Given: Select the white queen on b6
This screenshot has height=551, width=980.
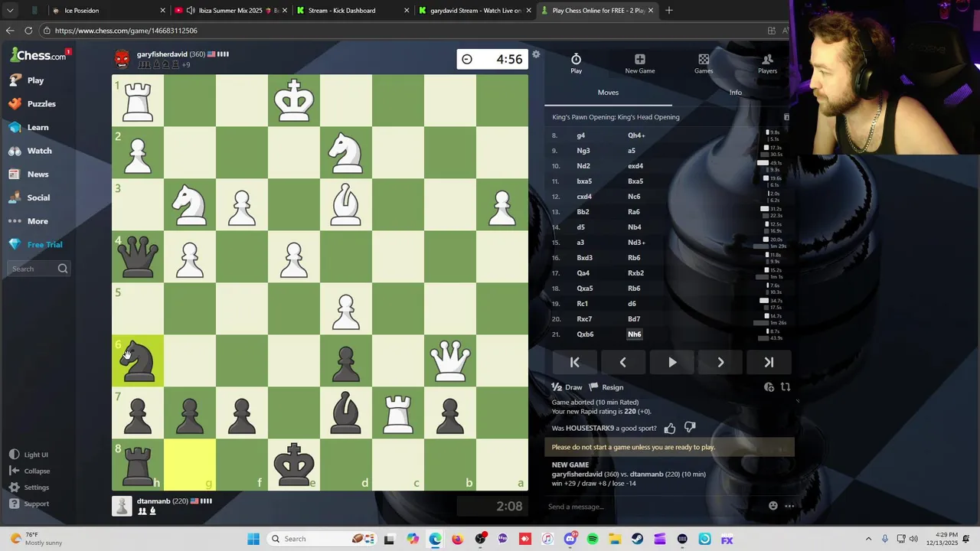Looking at the screenshot, I should pyautogui.click(x=450, y=361).
